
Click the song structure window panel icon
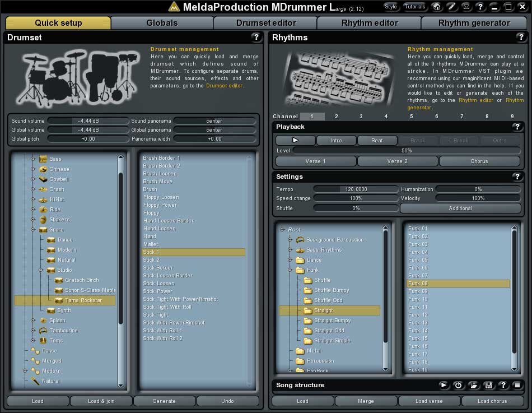point(517,385)
